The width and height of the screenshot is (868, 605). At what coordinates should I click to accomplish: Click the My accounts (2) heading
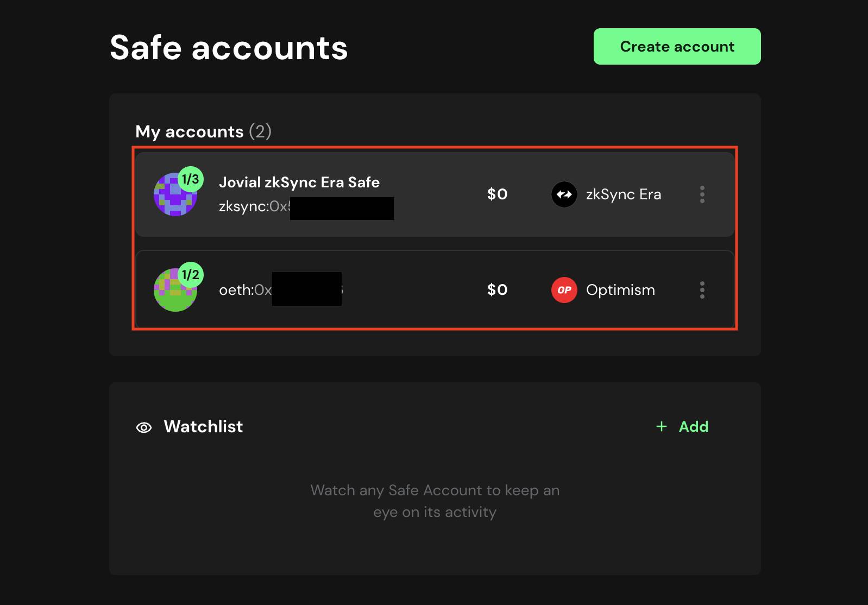[x=204, y=131]
